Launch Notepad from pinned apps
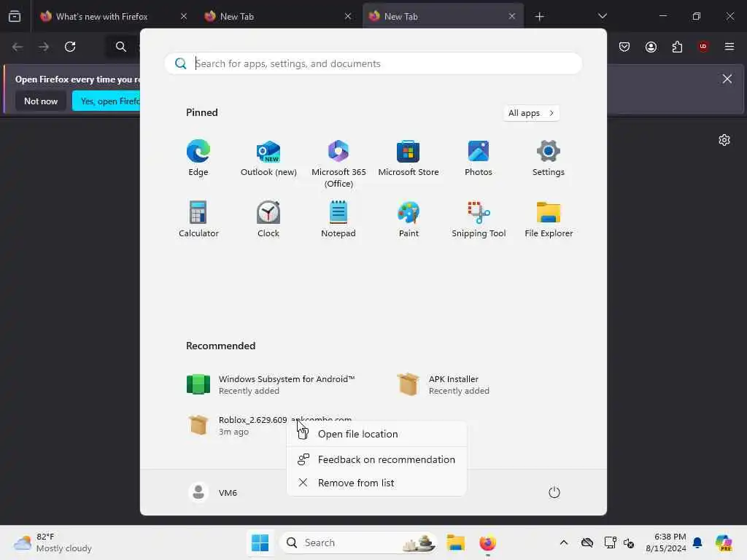Viewport: 747px width, 560px height. [338, 219]
